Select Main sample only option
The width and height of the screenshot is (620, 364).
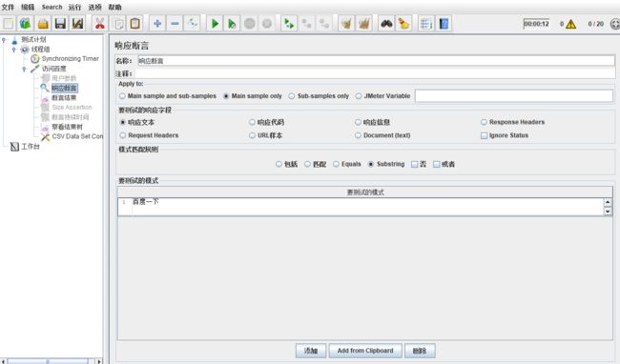(x=226, y=96)
